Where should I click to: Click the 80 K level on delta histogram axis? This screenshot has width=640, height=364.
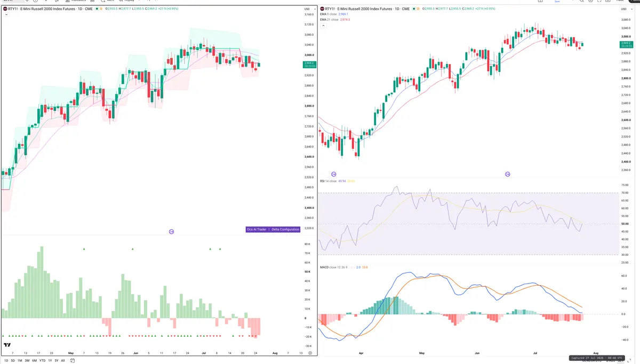tap(308, 244)
